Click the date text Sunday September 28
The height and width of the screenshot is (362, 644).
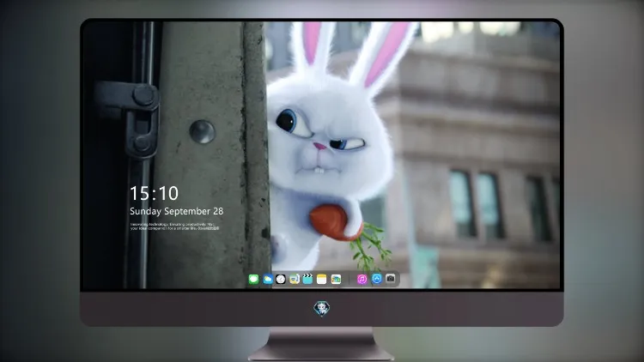coord(177,211)
